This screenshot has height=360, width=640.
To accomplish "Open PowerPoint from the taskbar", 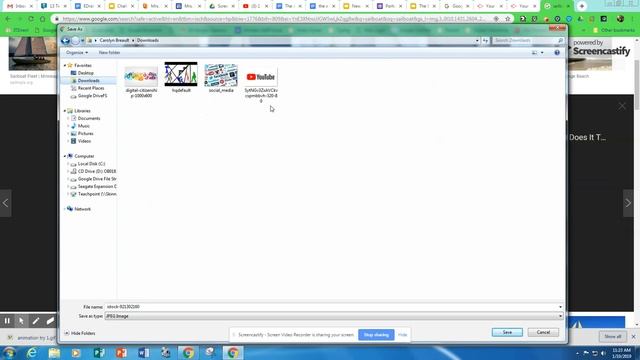I will [121, 353].
